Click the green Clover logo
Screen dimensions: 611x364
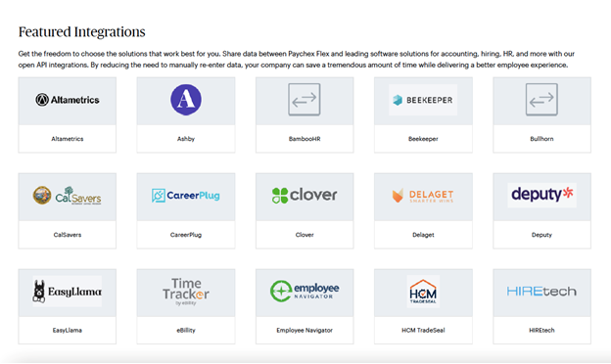tap(305, 195)
